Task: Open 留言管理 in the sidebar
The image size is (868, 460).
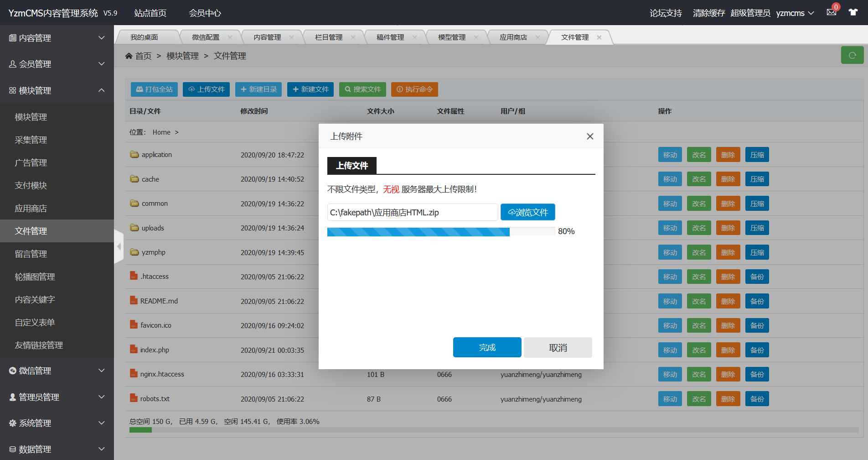Action: (31, 254)
